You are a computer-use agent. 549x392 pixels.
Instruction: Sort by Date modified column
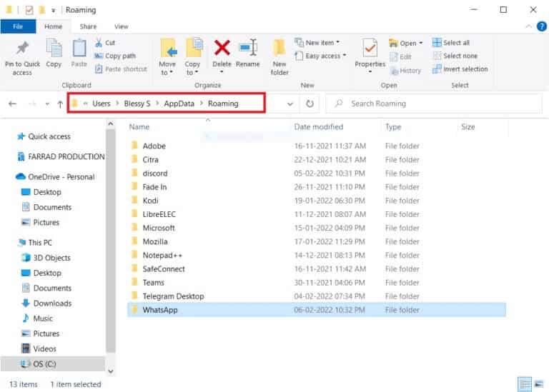click(x=319, y=127)
